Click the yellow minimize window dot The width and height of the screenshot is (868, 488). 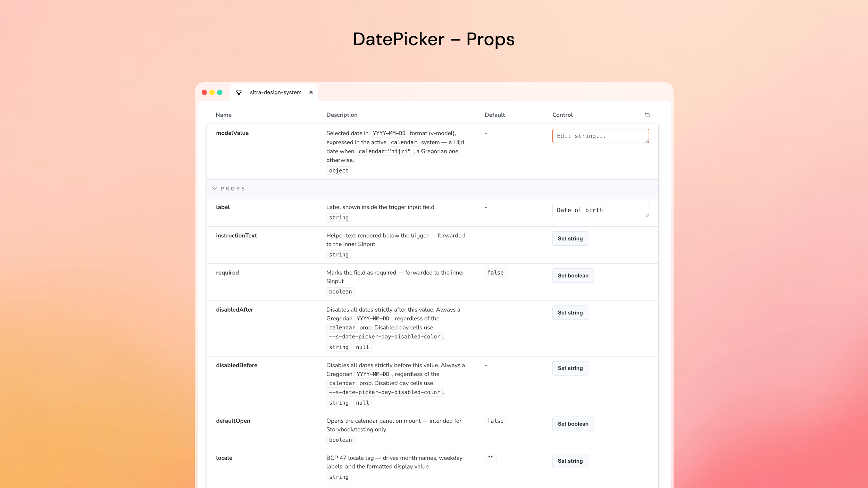(x=212, y=92)
